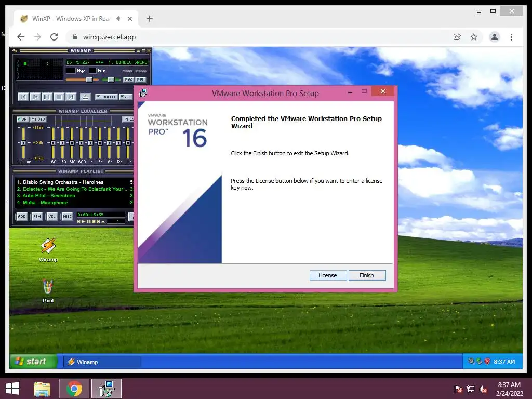The image size is (532, 399).
Task: Click the 1K equalizer band slider
Action: pyautogui.click(x=90, y=143)
